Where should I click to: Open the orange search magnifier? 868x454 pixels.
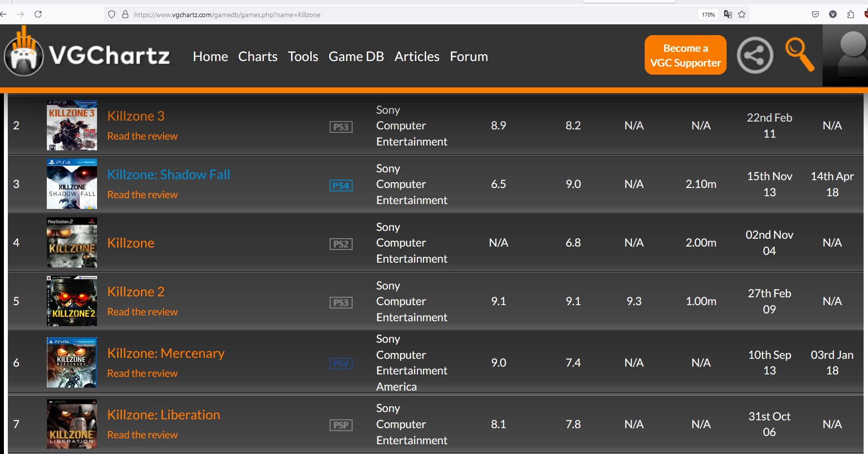point(800,55)
